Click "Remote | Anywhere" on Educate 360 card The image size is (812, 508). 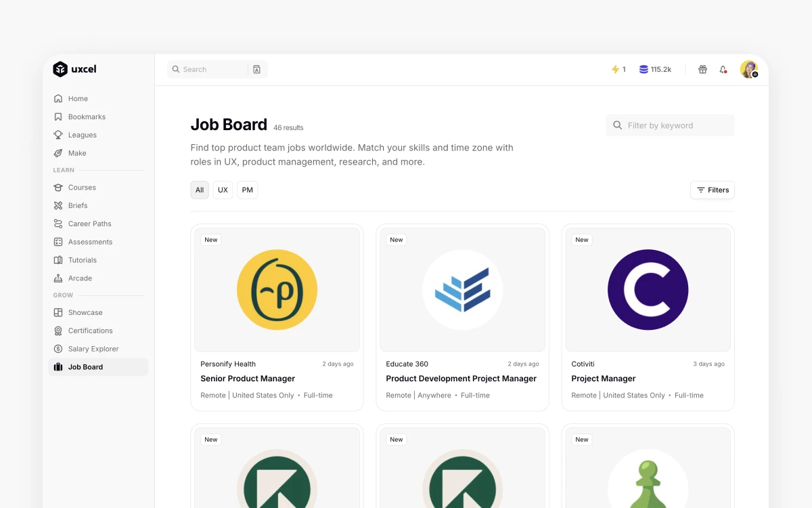tap(418, 395)
